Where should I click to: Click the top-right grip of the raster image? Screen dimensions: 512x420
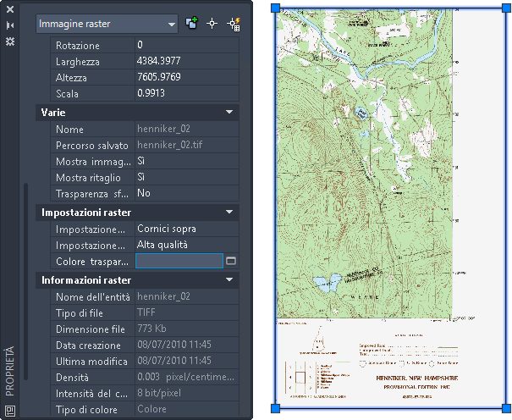point(506,8)
